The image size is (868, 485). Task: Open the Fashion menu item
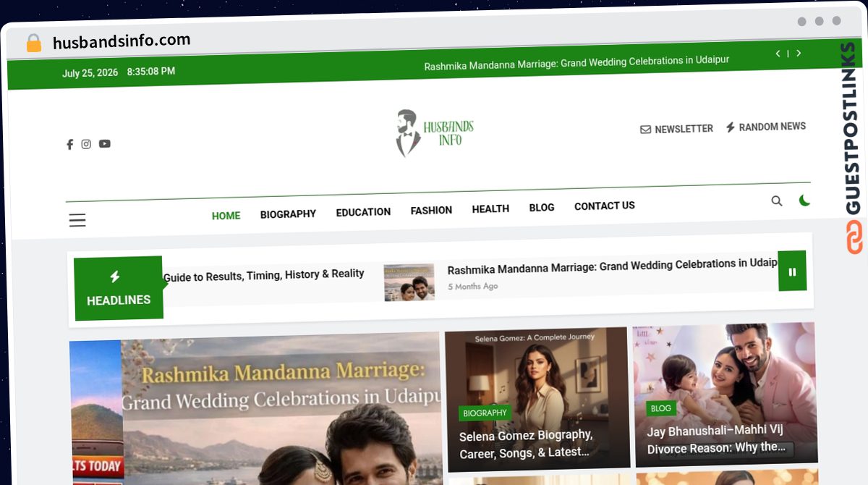(431, 211)
